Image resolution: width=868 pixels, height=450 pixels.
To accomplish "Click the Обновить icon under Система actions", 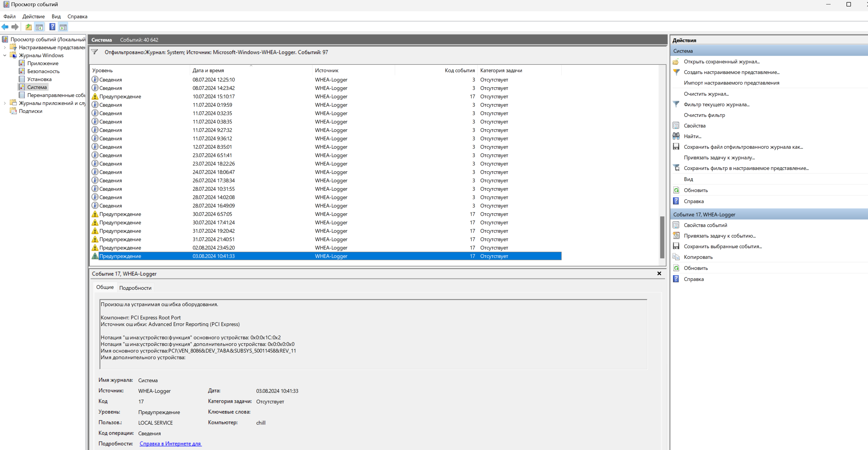I will [x=676, y=190].
